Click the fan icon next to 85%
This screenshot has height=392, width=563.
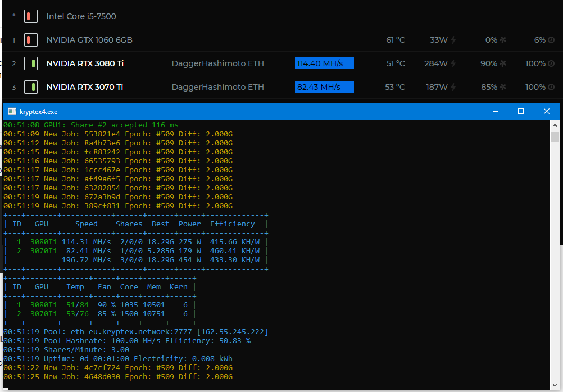coord(503,87)
